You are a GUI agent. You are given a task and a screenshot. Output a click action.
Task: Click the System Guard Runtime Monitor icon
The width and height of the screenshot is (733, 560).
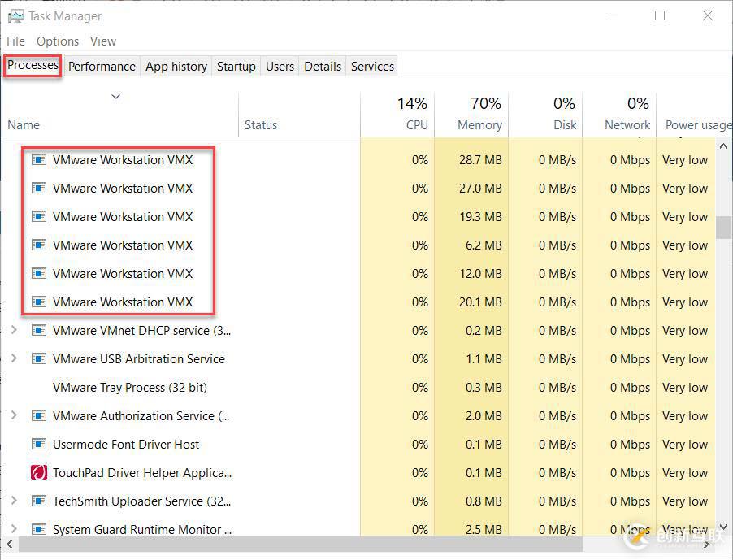[39, 529]
